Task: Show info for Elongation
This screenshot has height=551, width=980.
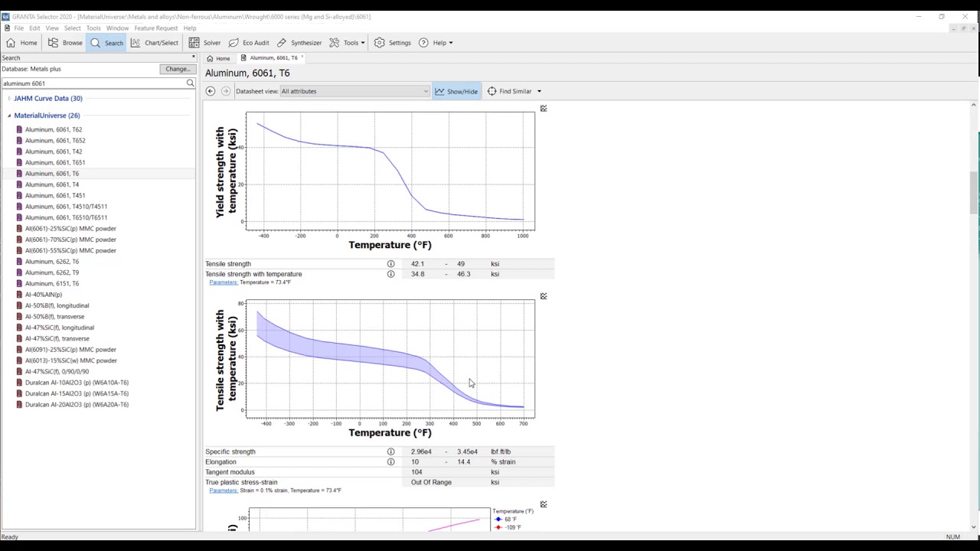Action: tap(390, 461)
